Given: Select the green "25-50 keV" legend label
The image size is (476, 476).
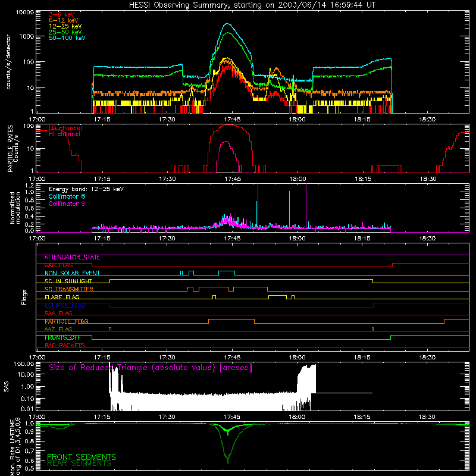Looking at the screenshot, I should (65, 32).
